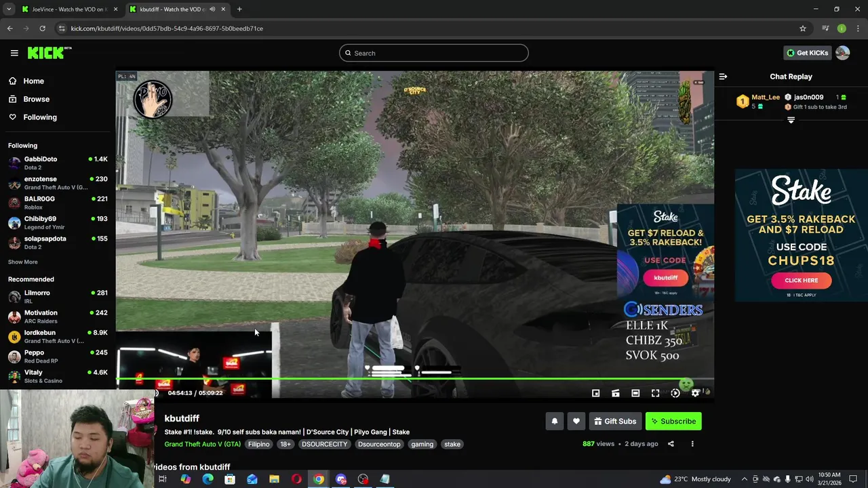
Task: Click the share video icon
Action: [671, 444]
